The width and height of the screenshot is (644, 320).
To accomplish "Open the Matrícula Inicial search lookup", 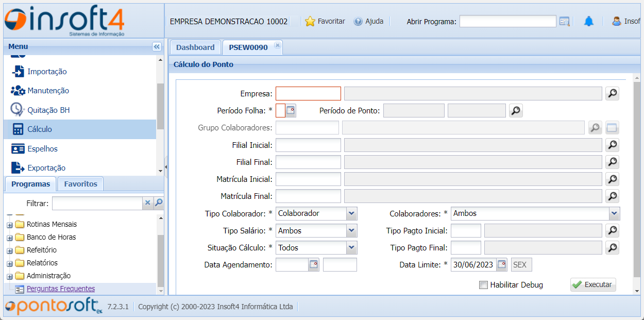I will pos(612,179).
